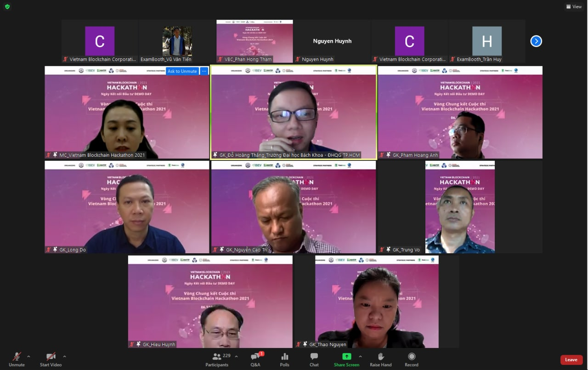Click pin icon on GK_Pham Hoang Anh label

click(388, 155)
